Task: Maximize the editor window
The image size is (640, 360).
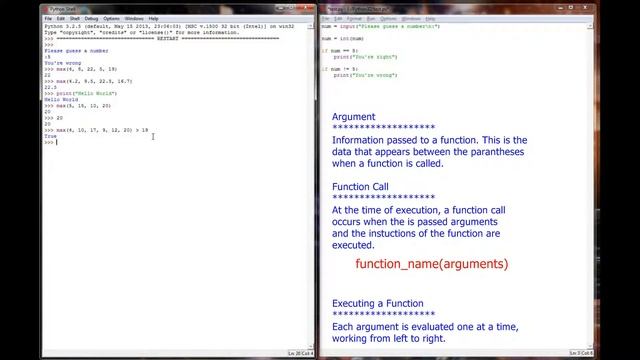Action: pyautogui.click(x=571, y=8)
